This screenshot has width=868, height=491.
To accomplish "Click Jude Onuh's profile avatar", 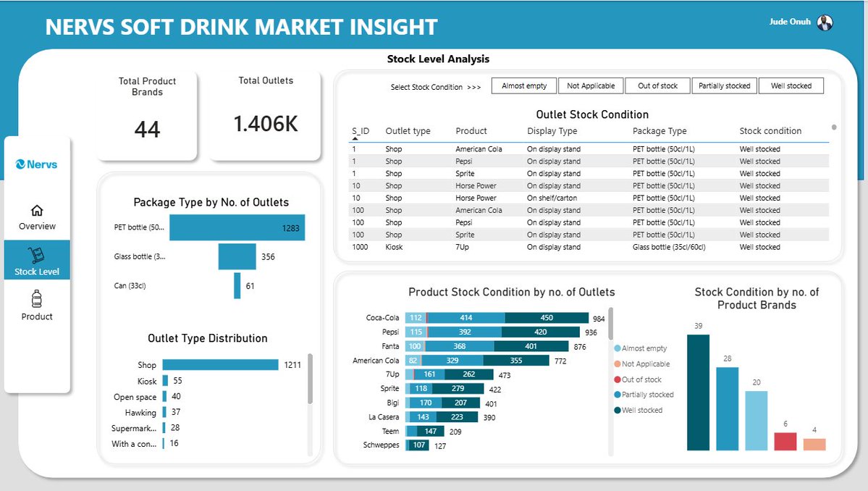I will pyautogui.click(x=823, y=22).
